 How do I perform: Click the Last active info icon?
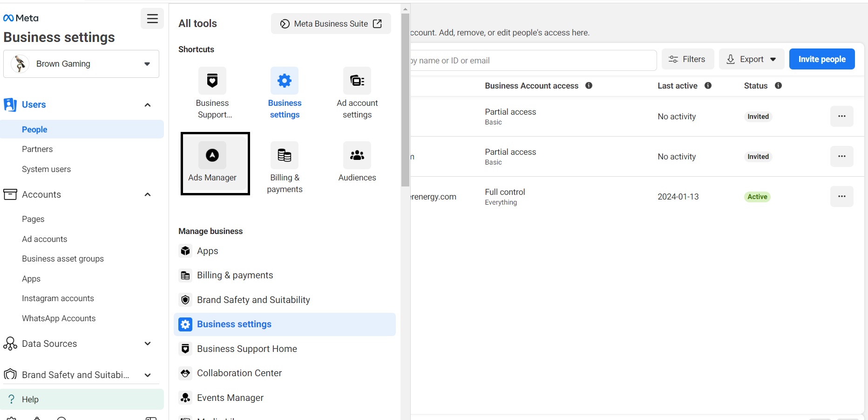[x=708, y=86]
